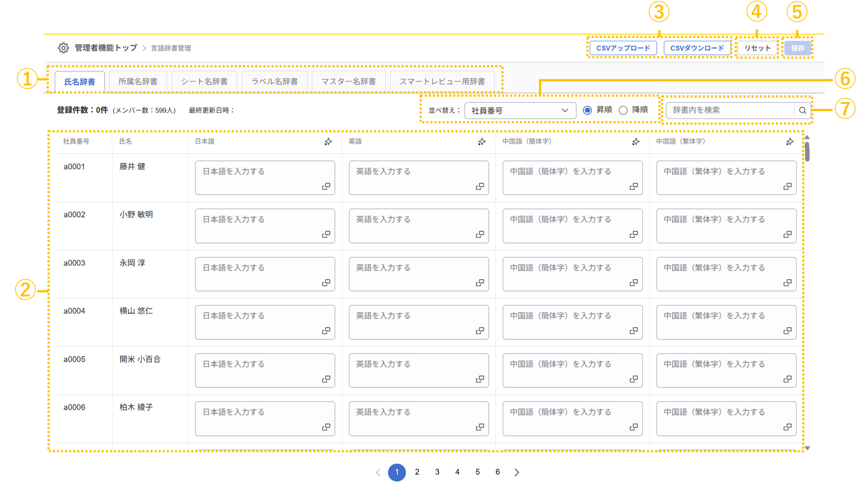Image resolution: width=868 pixels, height=488 pixels.
Task: Go to the next page with the arrow icon
Action: [517, 472]
